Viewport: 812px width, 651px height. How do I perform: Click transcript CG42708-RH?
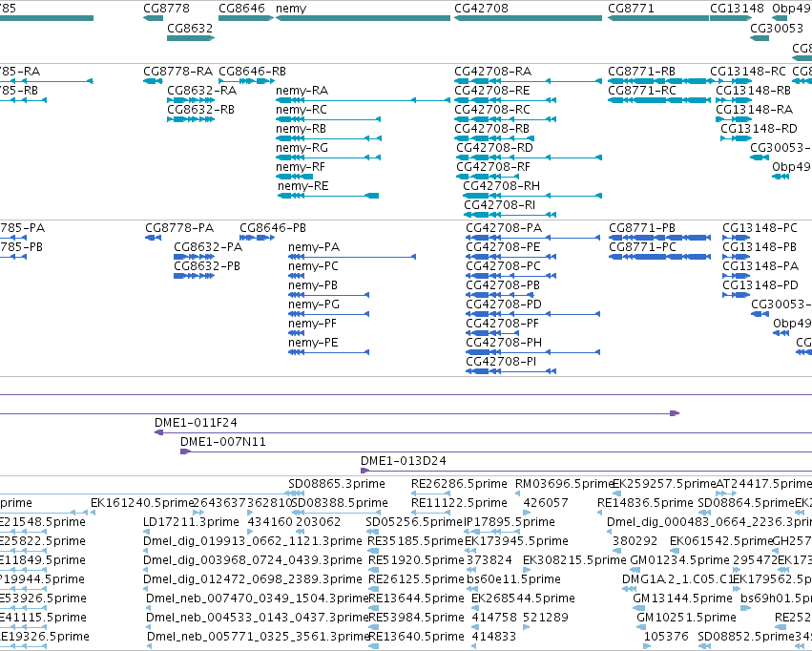click(501, 186)
